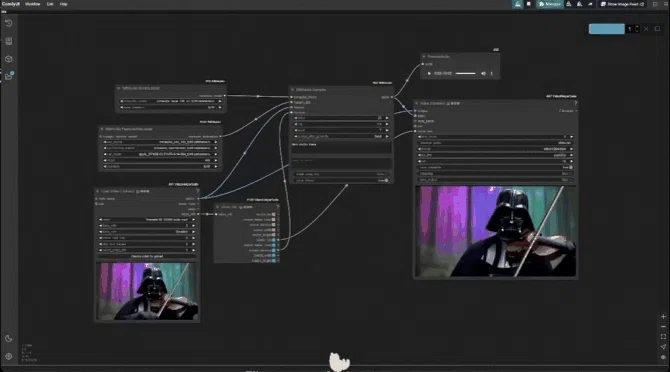Click choose video to upload button
The width and height of the screenshot is (670, 372).
click(x=147, y=256)
